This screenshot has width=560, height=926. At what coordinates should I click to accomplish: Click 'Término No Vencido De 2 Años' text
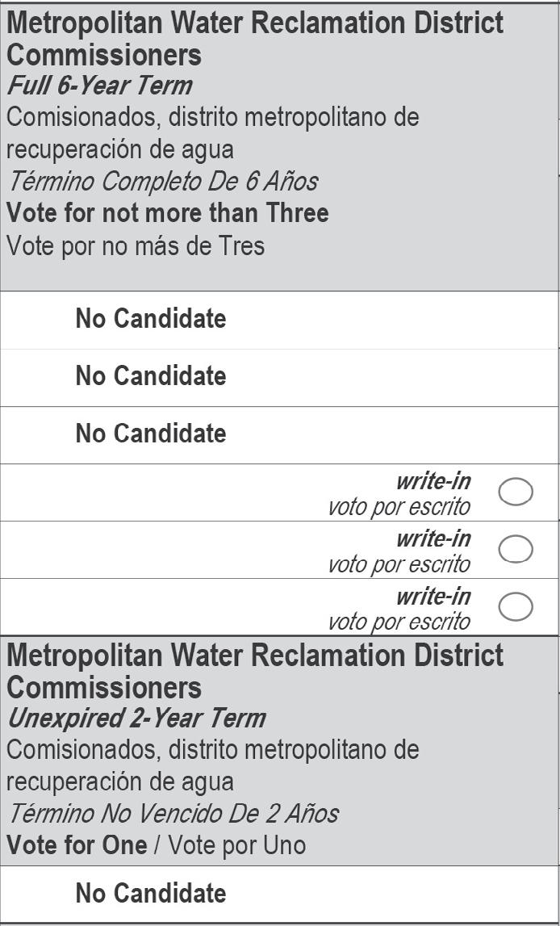173,813
